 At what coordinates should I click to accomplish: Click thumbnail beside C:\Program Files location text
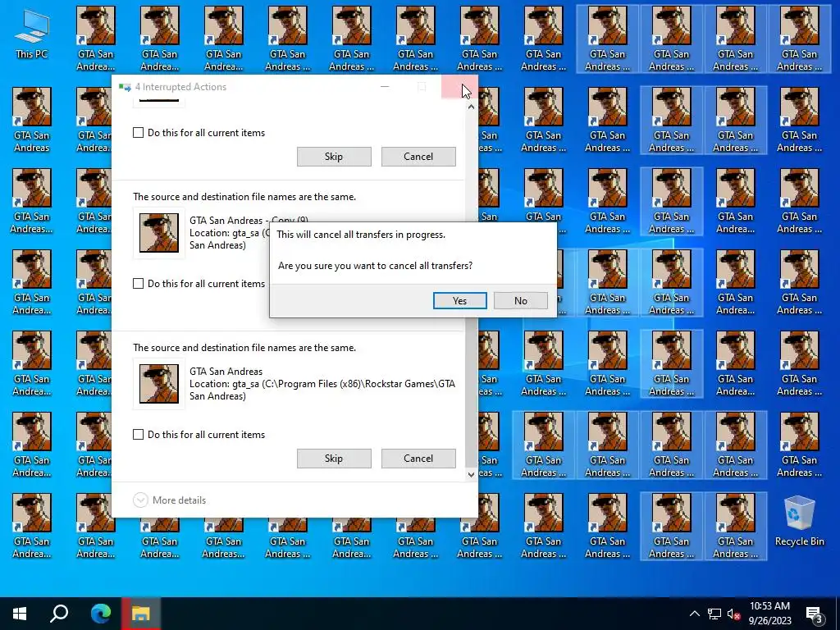click(159, 384)
